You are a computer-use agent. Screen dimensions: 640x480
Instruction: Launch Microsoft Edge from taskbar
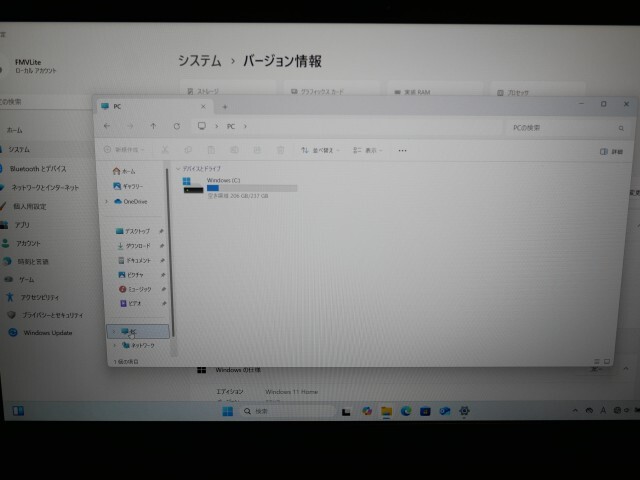click(406, 411)
